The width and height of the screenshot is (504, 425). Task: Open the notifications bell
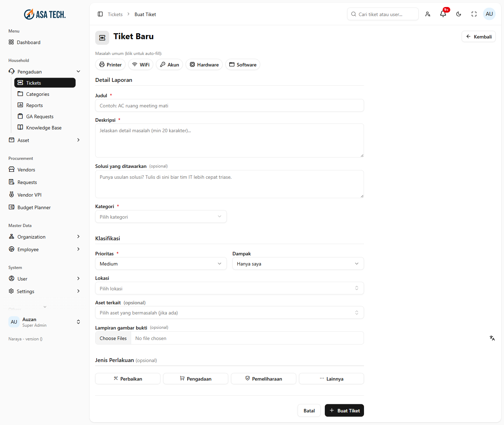coord(443,14)
